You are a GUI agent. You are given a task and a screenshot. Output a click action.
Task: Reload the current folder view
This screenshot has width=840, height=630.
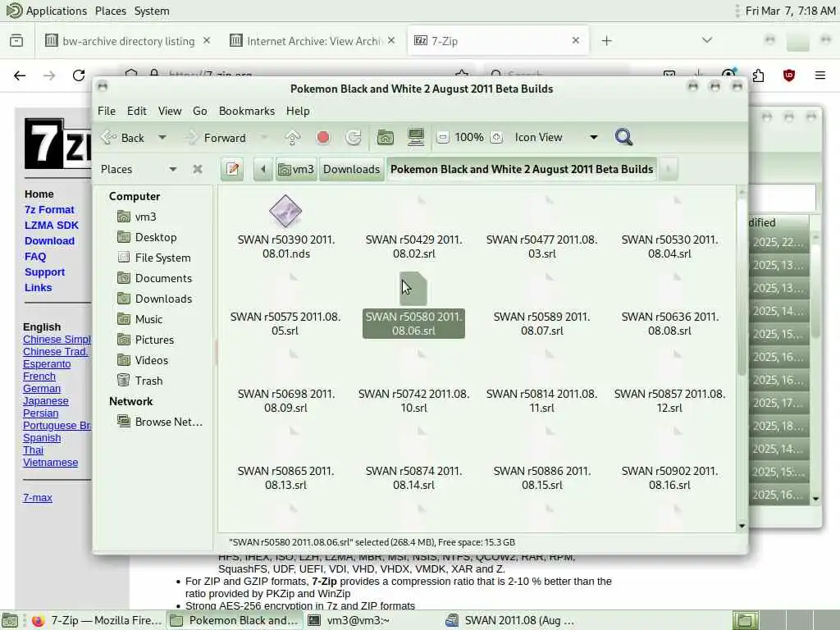[x=354, y=138]
